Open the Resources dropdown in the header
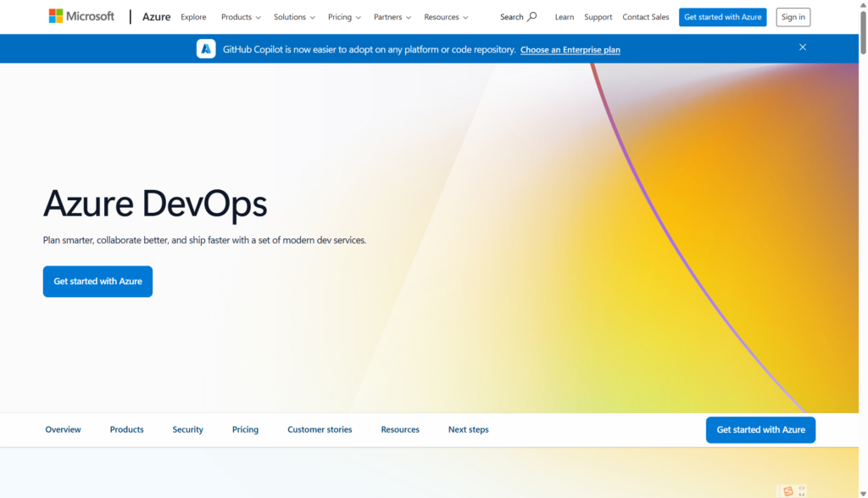 click(446, 17)
